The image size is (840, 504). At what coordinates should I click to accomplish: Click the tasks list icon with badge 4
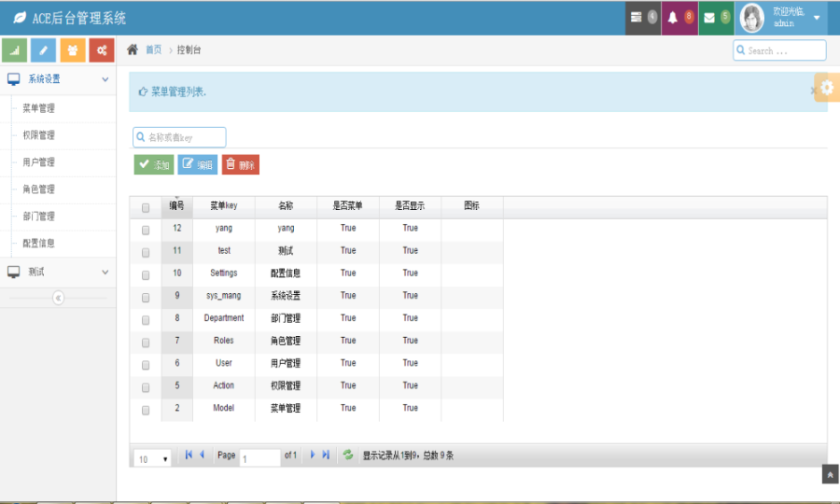(637, 18)
